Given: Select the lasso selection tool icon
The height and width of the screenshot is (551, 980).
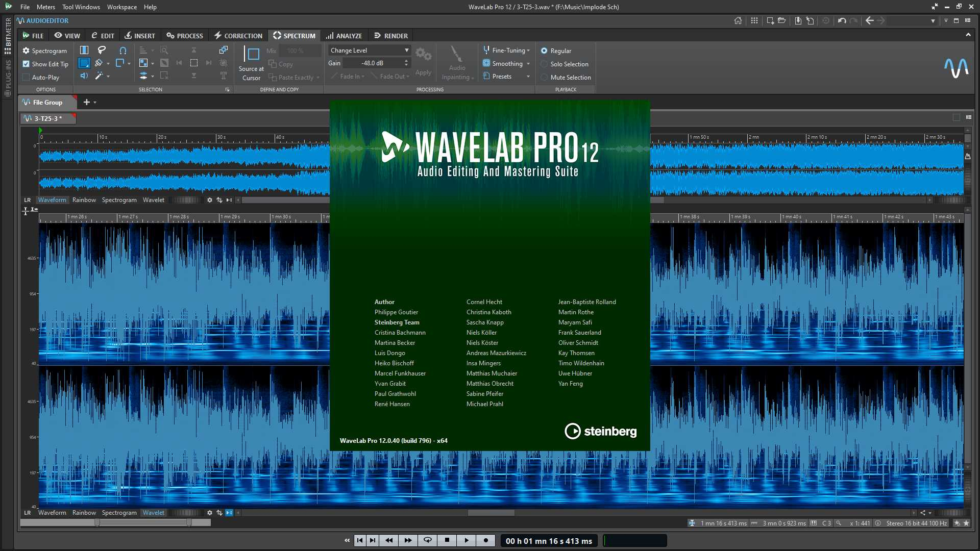Looking at the screenshot, I should coord(102,50).
